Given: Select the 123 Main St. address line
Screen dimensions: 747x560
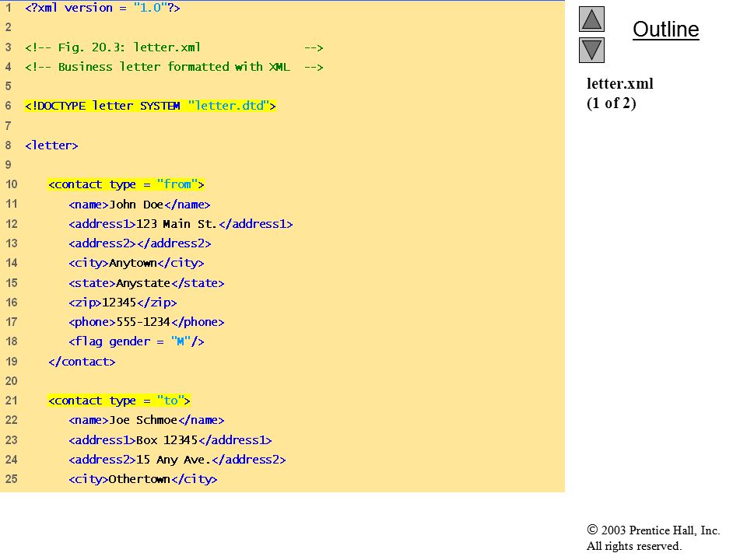Looking at the screenshot, I should (181, 224).
